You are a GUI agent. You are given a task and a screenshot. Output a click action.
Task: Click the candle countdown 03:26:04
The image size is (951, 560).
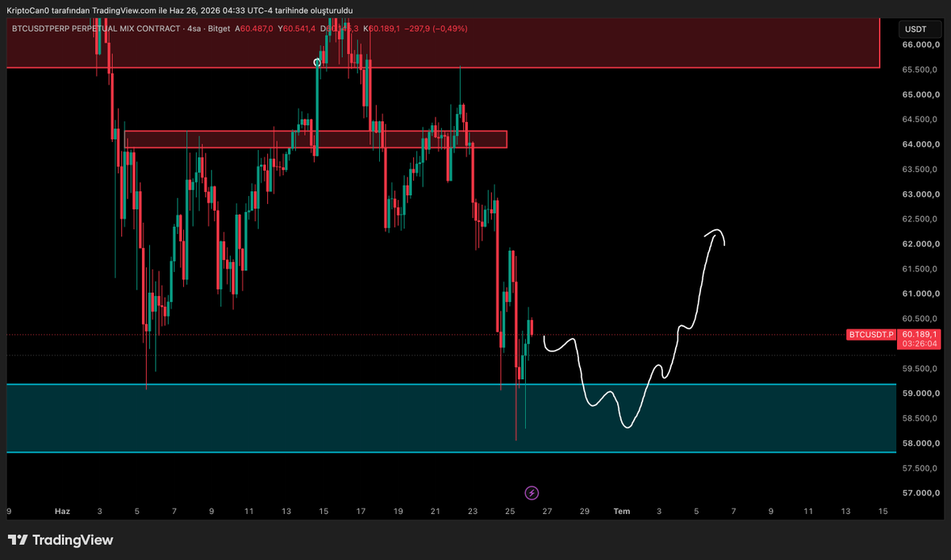point(918,344)
